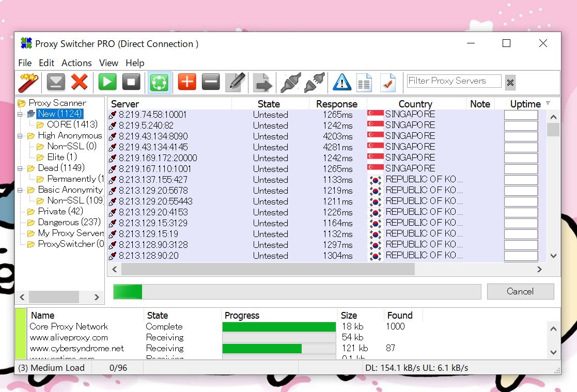Collapse the Basic Anonymity tree node
The height and width of the screenshot is (392, 577).
(20, 190)
